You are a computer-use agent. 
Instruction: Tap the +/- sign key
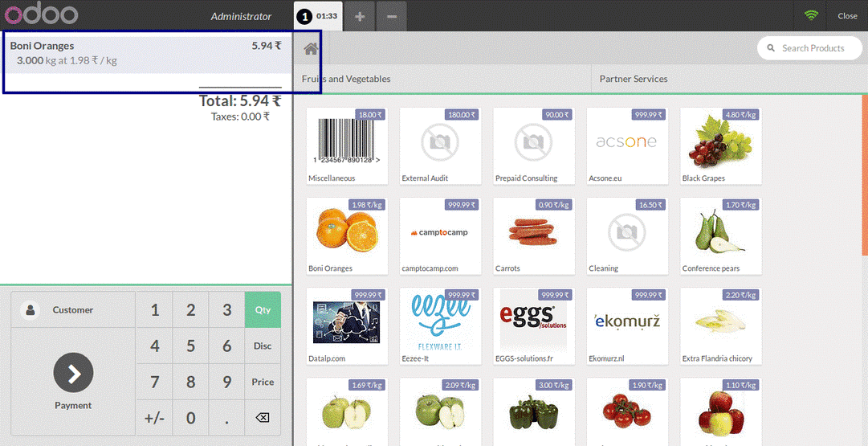pyautogui.click(x=155, y=418)
